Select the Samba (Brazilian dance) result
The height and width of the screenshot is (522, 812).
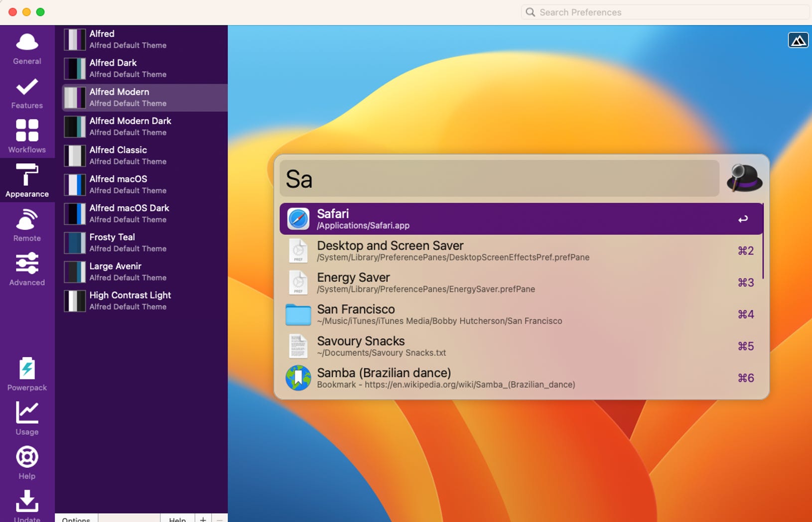[x=521, y=378]
